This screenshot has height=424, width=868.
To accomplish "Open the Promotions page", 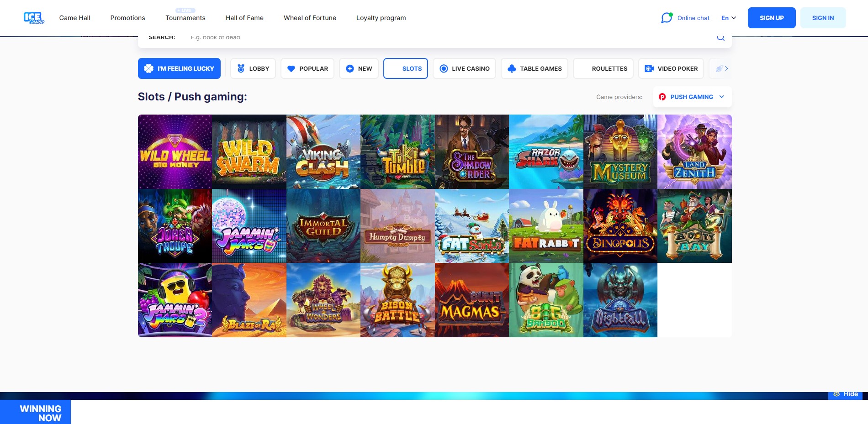I will 127,18.
